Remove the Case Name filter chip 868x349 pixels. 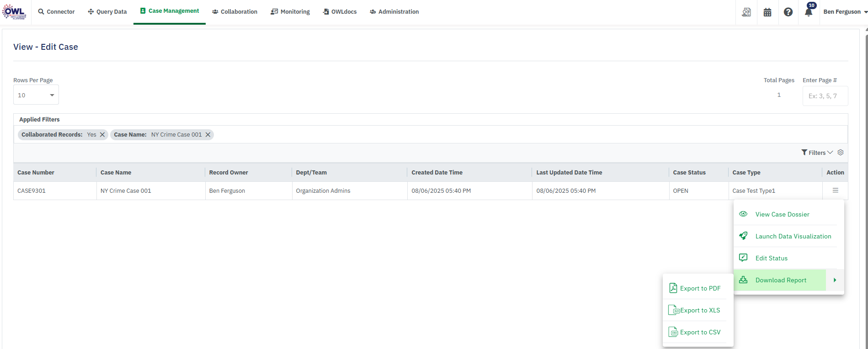(208, 135)
